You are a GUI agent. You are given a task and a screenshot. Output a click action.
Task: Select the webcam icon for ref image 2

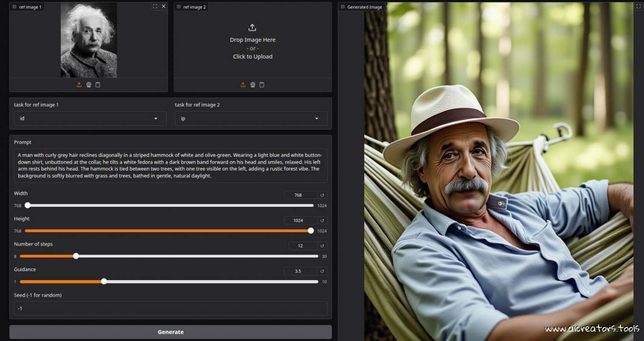252,84
